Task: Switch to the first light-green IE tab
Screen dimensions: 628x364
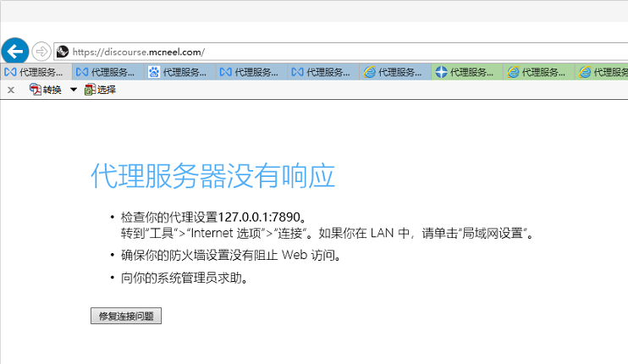Action: tap(538, 72)
